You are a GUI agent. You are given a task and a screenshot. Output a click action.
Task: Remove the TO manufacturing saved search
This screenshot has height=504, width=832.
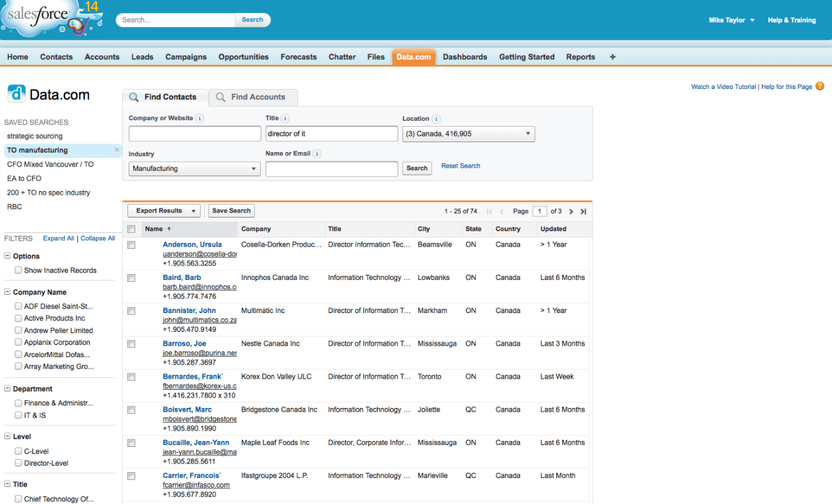(117, 150)
